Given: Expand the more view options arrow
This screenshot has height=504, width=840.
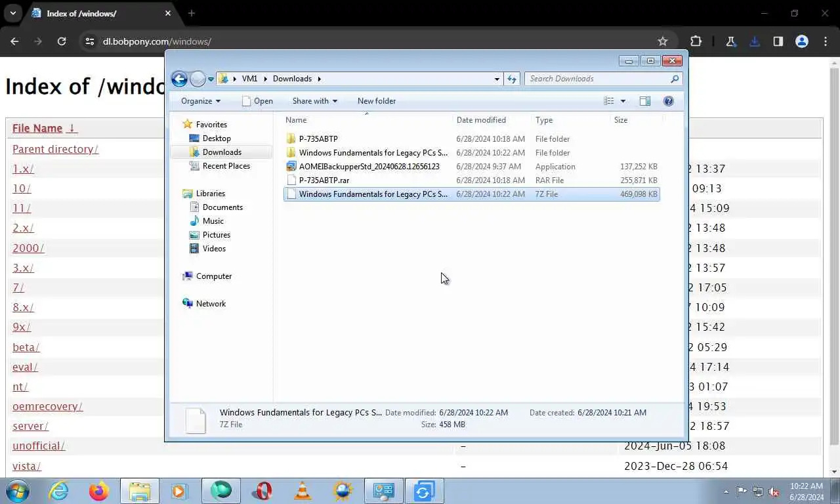Looking at the screenshot, I should pyautogui.click(x=623, y=101).
